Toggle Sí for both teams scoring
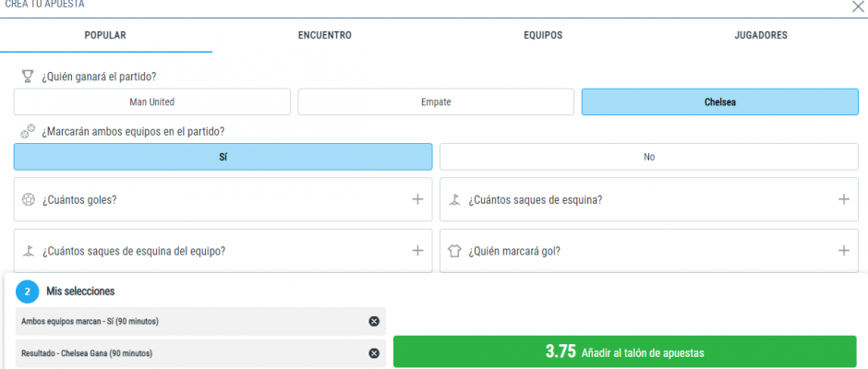This screenshot has width=868, height=369. coord(223,157)
